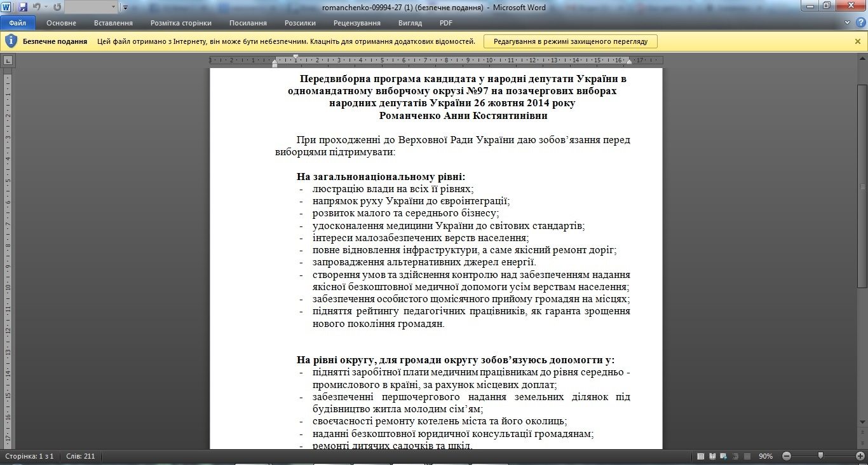Click the Save icon in Quick Access Toolbar
Screen dimensions: 868x465
pos(23,7)
